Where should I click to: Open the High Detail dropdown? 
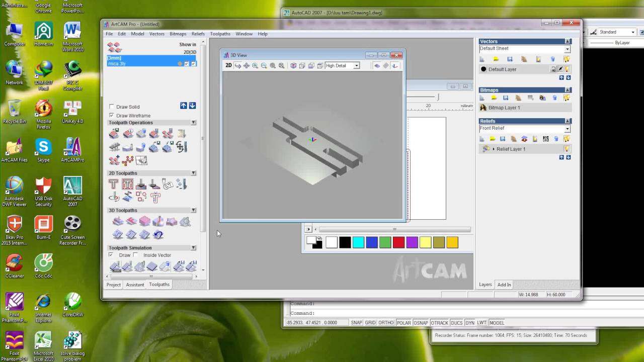(356, 65)
